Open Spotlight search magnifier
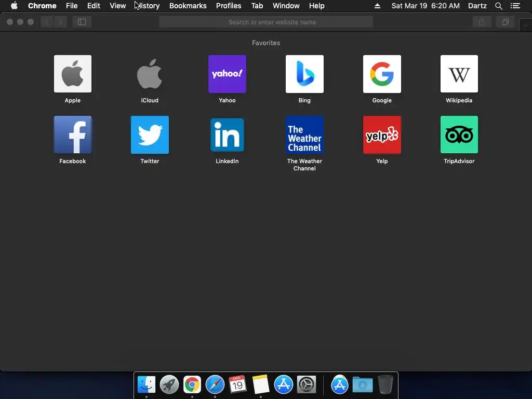 coord(498,6)
